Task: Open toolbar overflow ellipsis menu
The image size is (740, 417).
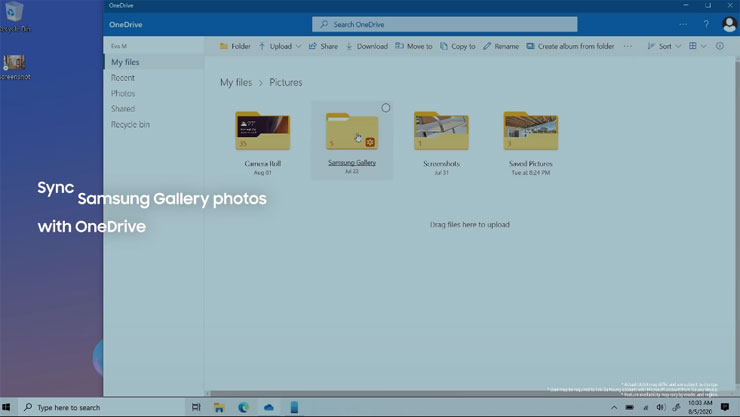Action: (x=627, y=46)
